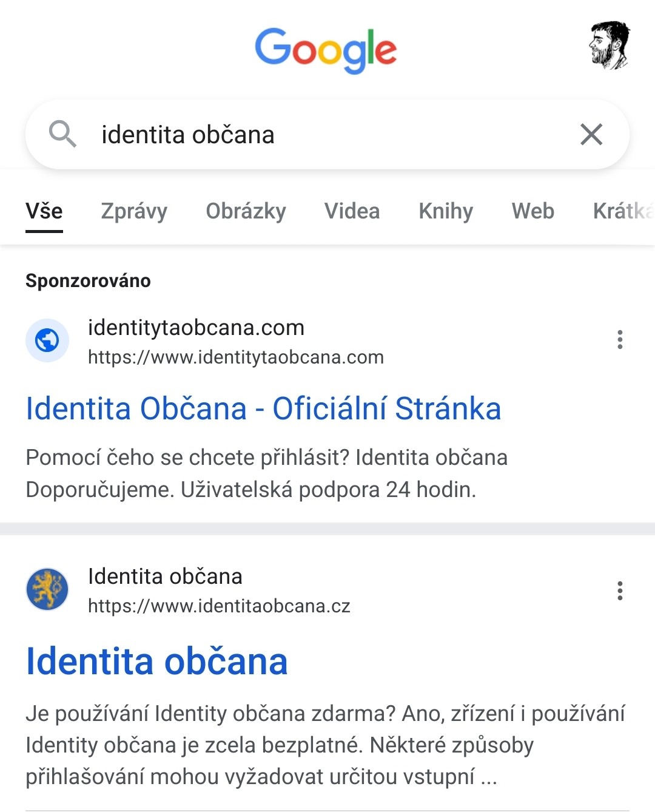Open the Knihy tab
The image size is (655, 812).
(x=446, y=211)
